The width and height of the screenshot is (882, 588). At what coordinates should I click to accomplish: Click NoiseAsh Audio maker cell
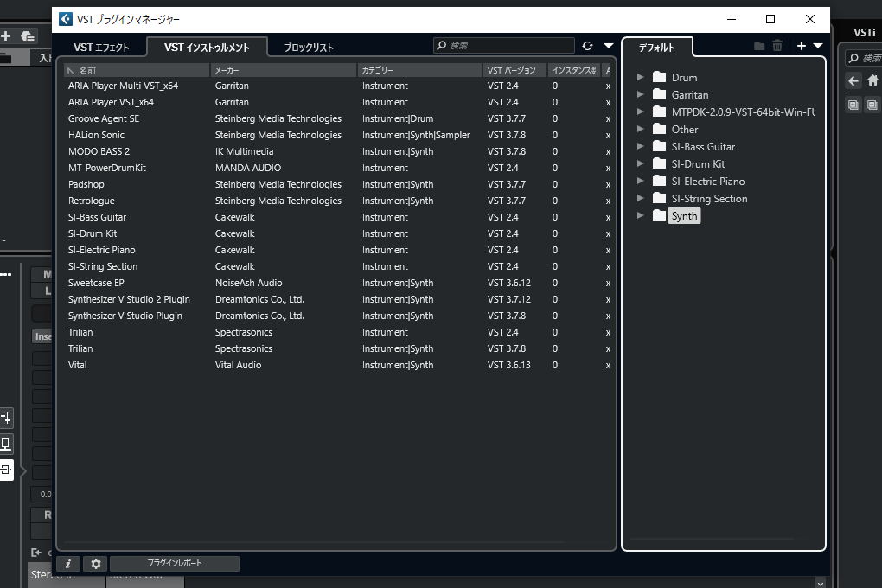tap(249, 283)
